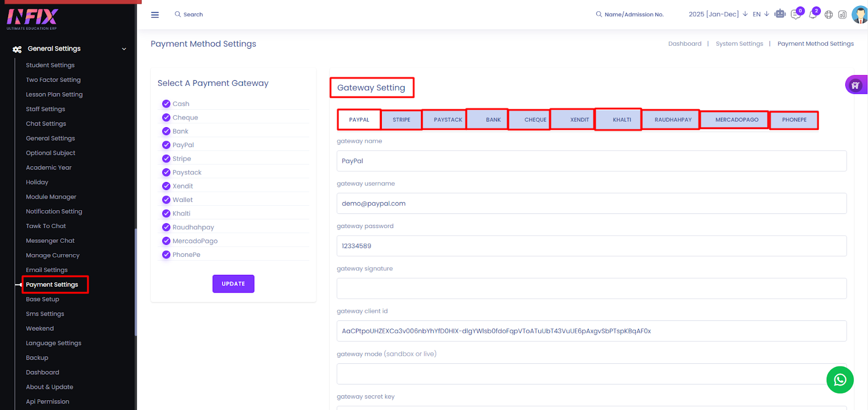868x410 pixels.
Task: Click the globe website icon
Action: [x=828, y=15]
